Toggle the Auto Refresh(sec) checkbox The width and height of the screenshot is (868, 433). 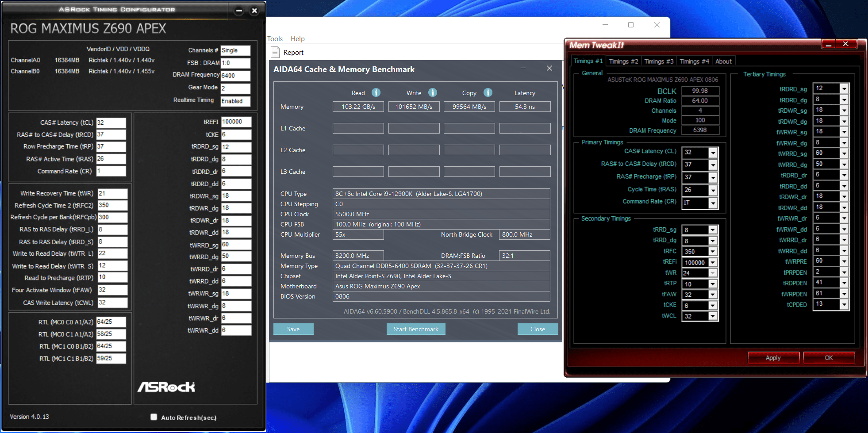coord(154,417)
